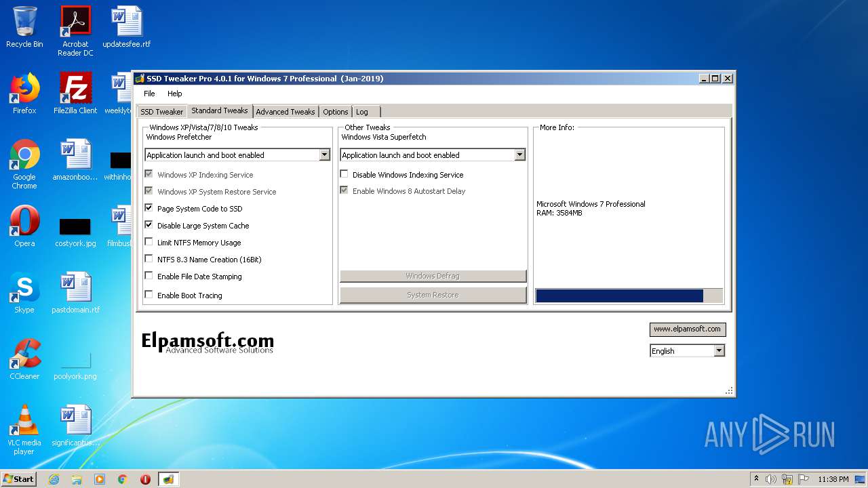The image size is (868, 488).
Task: Open the significantus document icon
Action: (75, 426)
